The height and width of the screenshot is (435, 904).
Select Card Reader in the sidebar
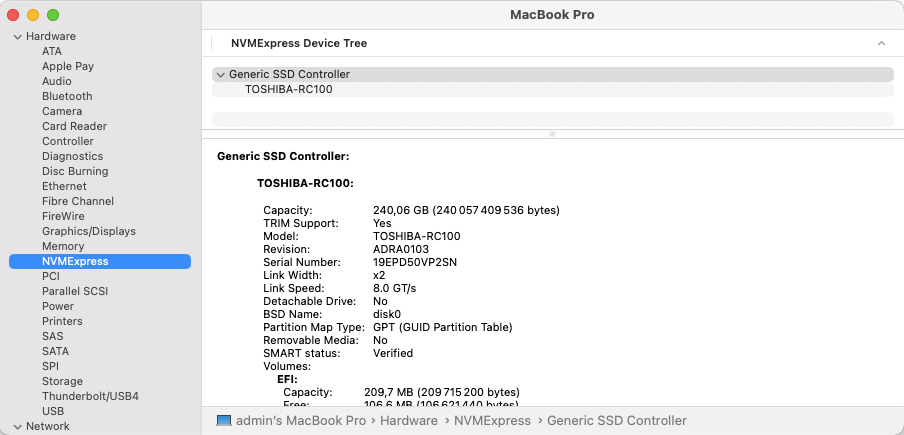pyautogui.click(x=74, y=126)
